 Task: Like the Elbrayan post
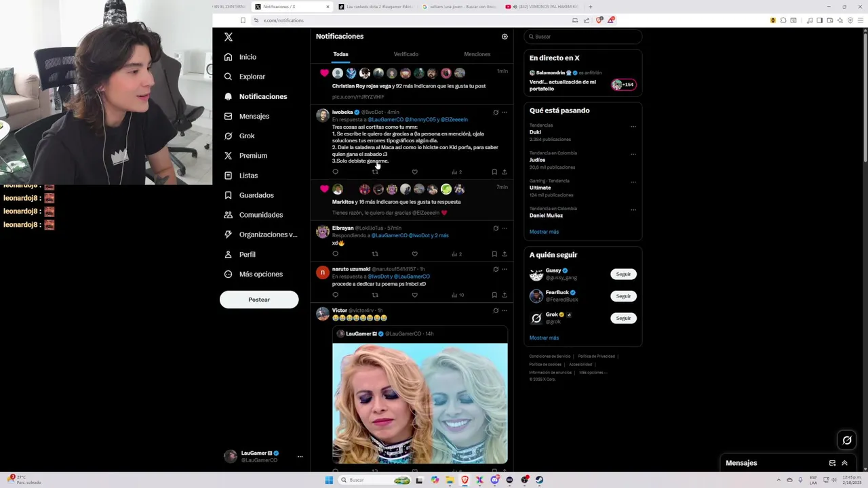click(x=414, y=254)
